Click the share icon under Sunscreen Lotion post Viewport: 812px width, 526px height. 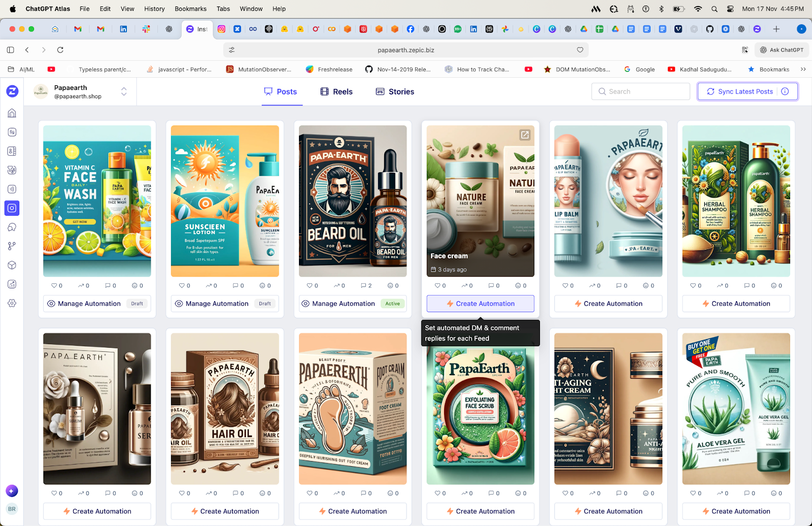point(209,285)
